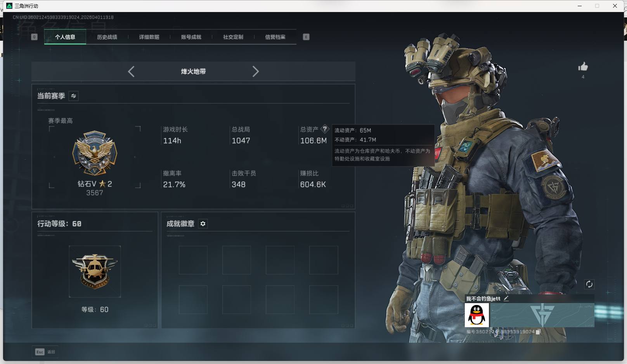Click the player name card banner
627x364 pixels.
[542, 315]
